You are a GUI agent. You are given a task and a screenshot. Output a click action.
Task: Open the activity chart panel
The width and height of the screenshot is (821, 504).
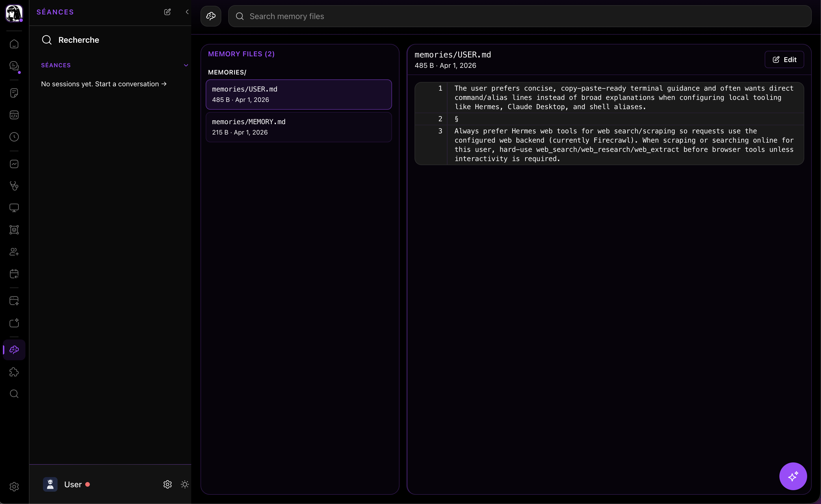(x=14, y=164)
